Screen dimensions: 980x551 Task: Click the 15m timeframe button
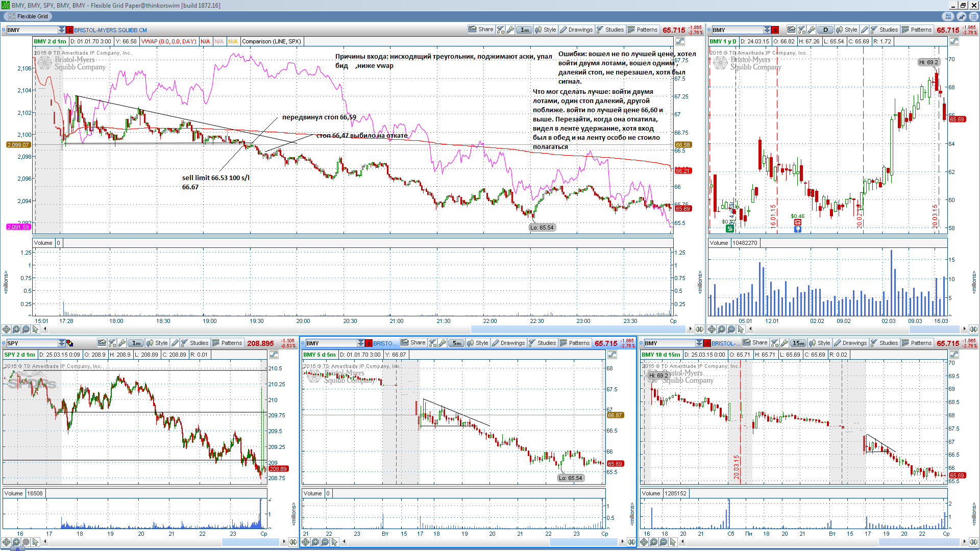click(798, 343)
